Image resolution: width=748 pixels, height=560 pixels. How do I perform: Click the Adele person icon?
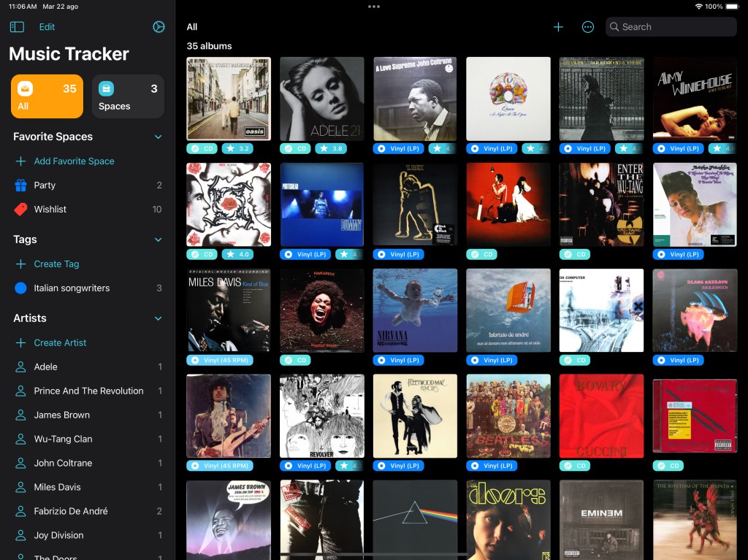20,367
